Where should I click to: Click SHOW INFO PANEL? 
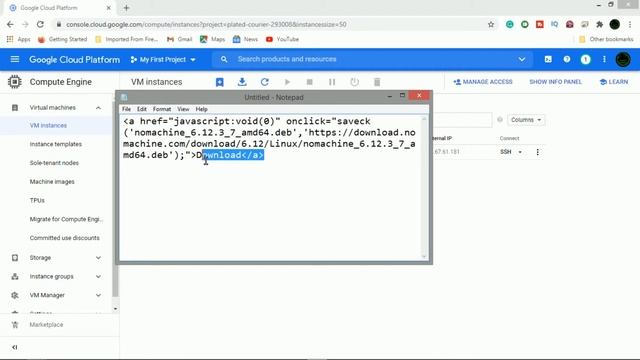(x=556, y=82)
